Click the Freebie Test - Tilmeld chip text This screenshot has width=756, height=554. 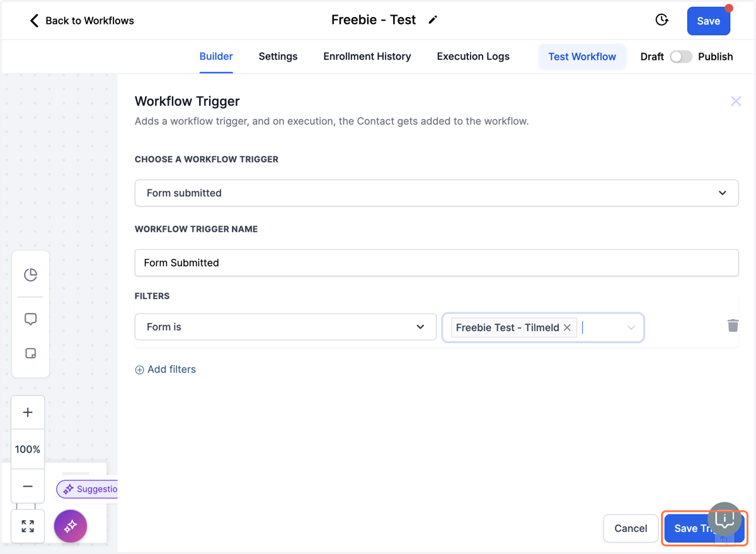(507, 327)
